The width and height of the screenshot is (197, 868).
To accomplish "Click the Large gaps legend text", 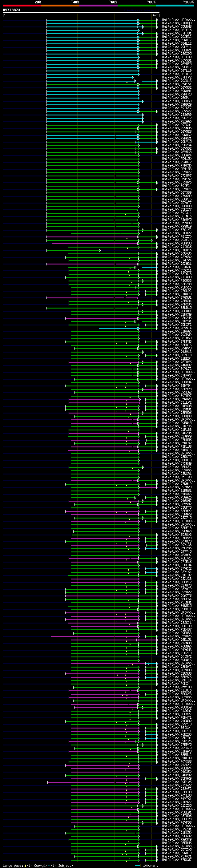I will tap(38, 865).
